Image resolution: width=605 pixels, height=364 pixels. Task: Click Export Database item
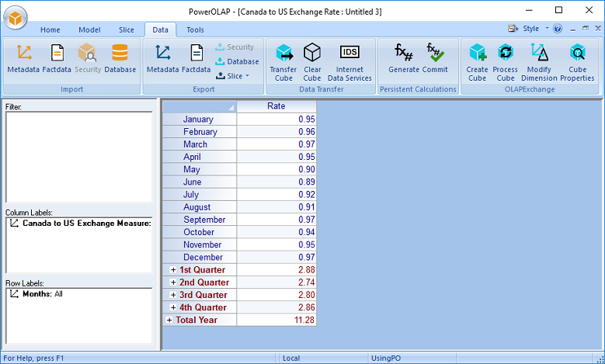(x=237, y=61)
